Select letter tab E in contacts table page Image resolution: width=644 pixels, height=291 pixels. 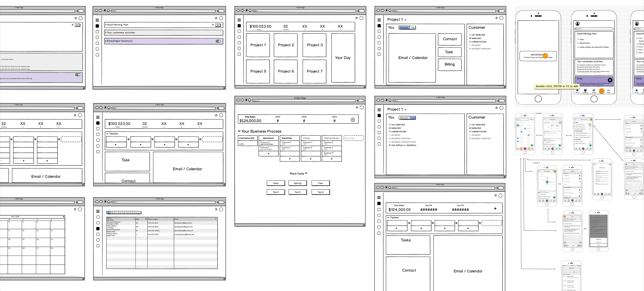pyautogui.click(x=124, y=212)
